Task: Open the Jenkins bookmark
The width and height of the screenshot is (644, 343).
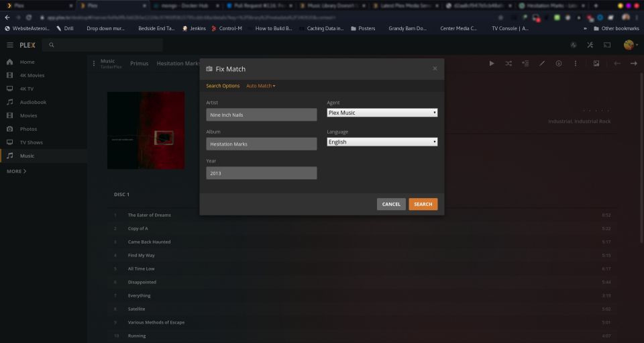Action: (194, 28)
